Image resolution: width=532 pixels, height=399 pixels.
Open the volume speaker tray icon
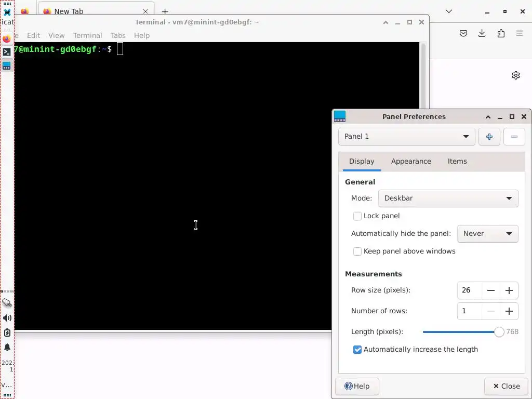click(x=7, y=318)
